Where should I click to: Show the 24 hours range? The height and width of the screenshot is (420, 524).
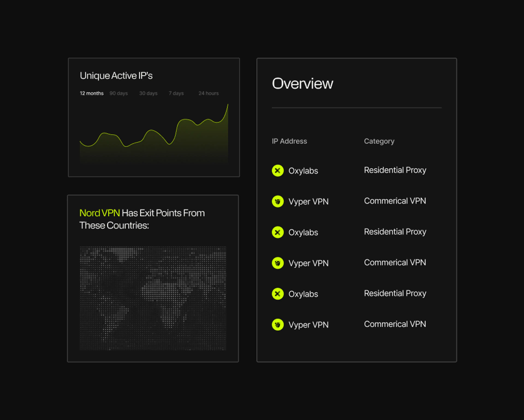point(209,93)
